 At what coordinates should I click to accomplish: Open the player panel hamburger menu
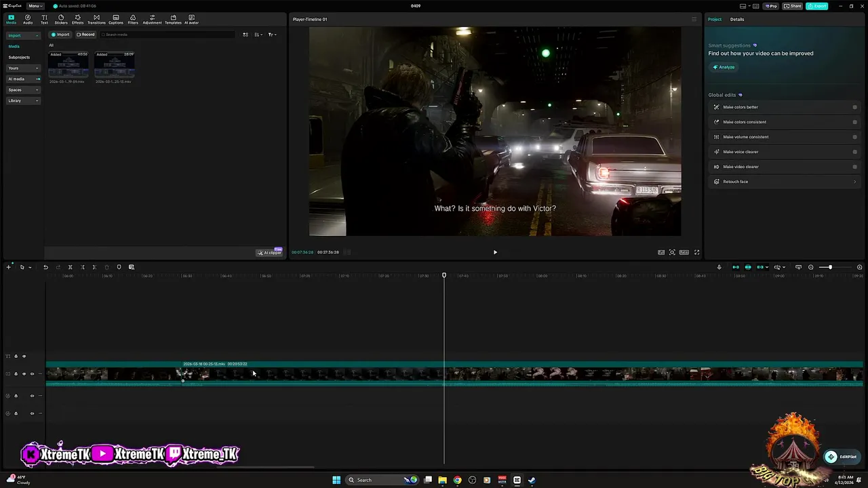[x=694, y=19]
